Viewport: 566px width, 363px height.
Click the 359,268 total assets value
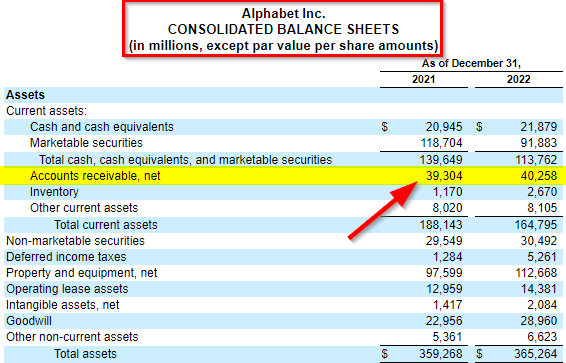click(x=441, y=354)
